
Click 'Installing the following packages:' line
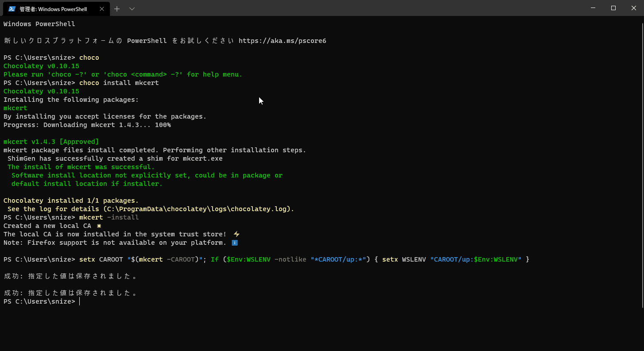(71, 100)
